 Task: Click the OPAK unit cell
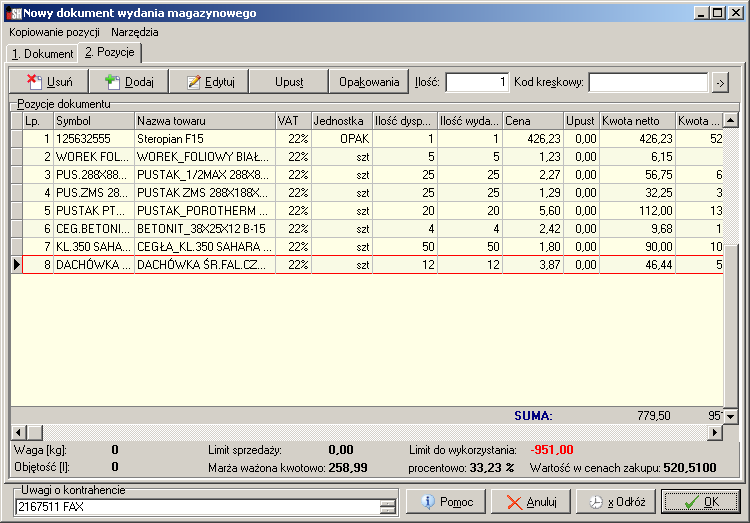[x=342, y=139]
